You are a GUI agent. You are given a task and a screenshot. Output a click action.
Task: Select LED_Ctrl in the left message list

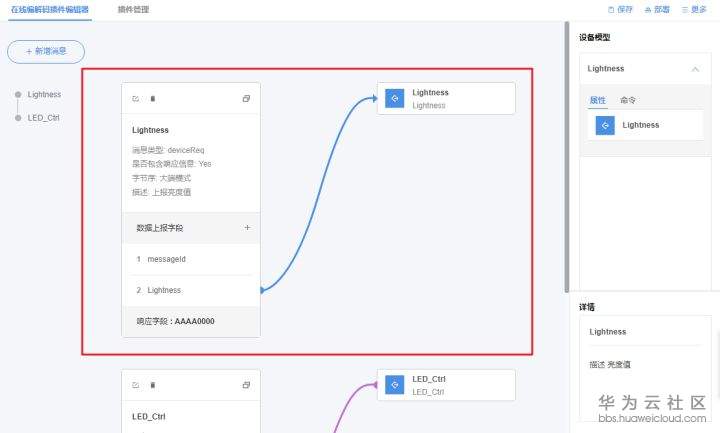point(44,118)
